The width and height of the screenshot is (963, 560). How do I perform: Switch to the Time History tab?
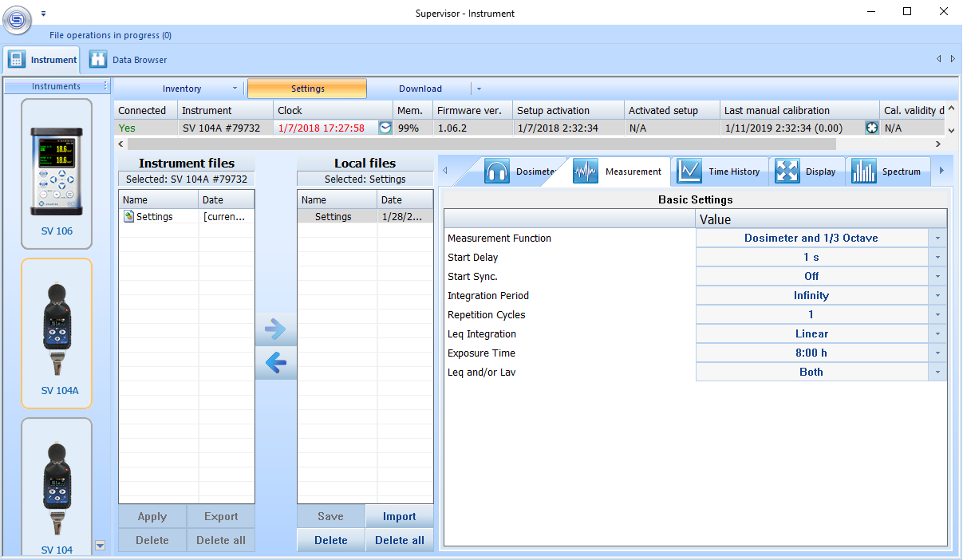(x=719, y=172)
